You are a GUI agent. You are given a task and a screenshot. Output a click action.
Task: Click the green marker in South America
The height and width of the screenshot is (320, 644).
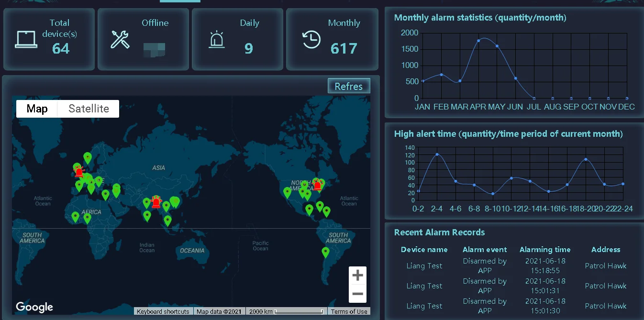326,252
